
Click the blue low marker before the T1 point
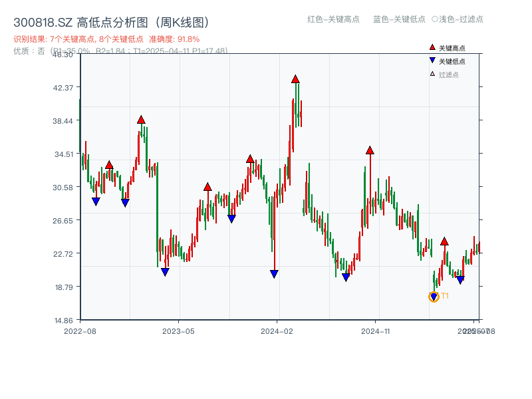[x=345, y=278]
